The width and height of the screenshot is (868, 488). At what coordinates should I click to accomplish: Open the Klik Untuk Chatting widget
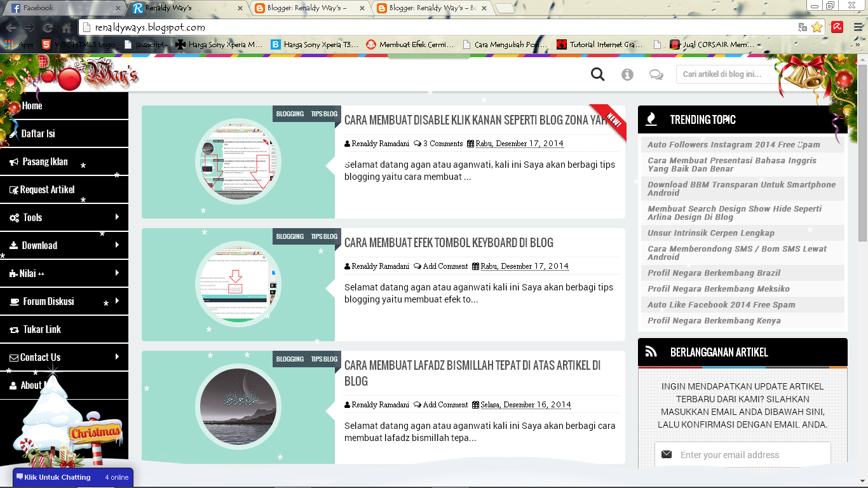(73, 477)
